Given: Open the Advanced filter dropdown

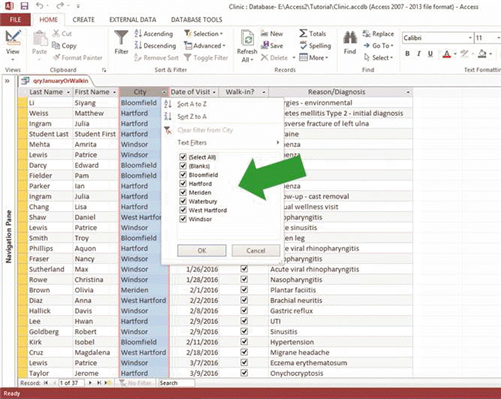Looking at the screenshot, I should 205,45.
